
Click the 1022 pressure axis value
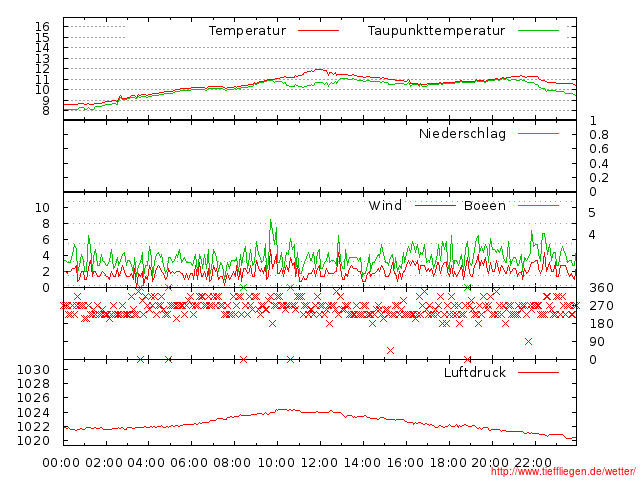[x=33, y=427]
